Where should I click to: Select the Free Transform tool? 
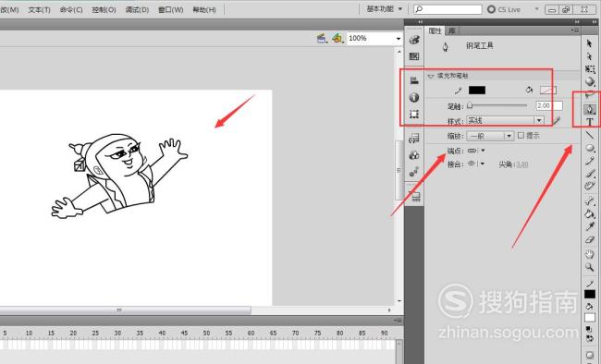point(590,69)
